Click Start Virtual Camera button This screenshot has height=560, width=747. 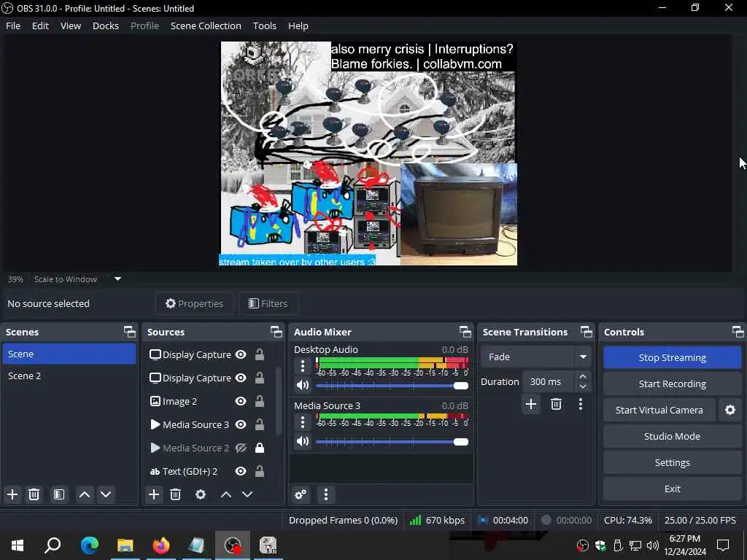[x=659, y=410]
